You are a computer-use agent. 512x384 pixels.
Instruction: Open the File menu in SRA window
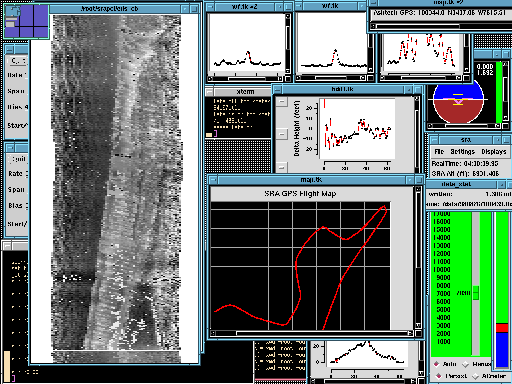(x=439, y=152)
